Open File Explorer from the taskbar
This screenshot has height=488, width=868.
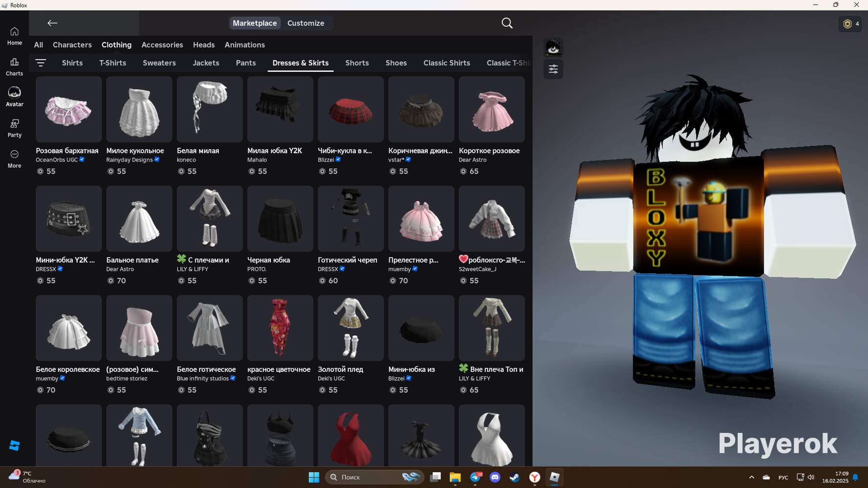[455, 477]
